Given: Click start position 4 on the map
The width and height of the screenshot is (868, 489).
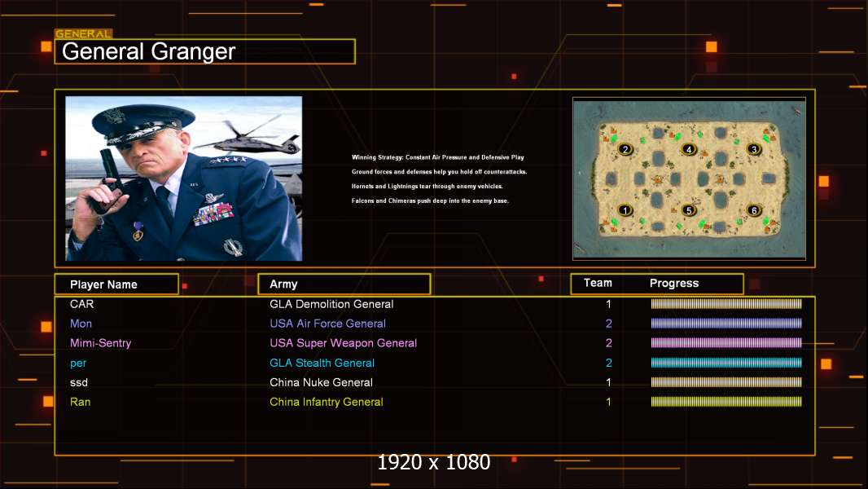Looking at the screenshot, I should click(689, 149).
